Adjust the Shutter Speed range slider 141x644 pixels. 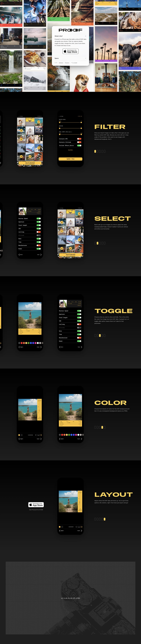[70, 123]
